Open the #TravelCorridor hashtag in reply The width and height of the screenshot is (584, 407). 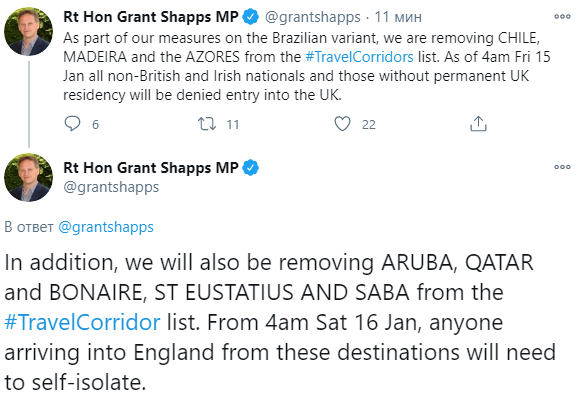(82, 322)
